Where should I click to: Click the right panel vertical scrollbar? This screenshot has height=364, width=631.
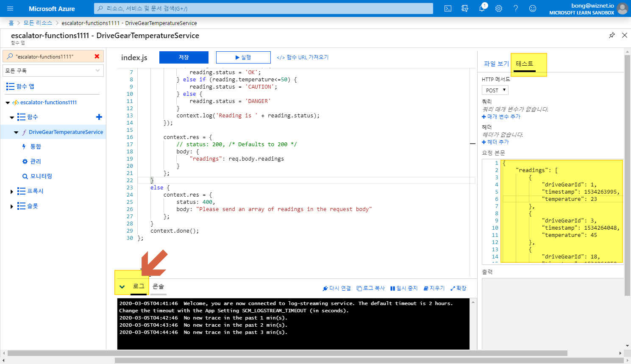(x=627, y=175)
